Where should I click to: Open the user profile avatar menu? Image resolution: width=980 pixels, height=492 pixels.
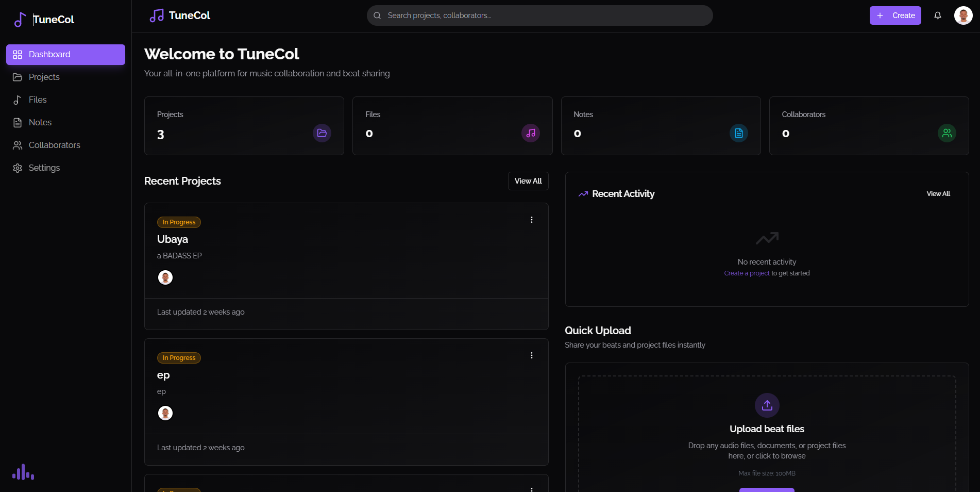click(x=962, y=15)
